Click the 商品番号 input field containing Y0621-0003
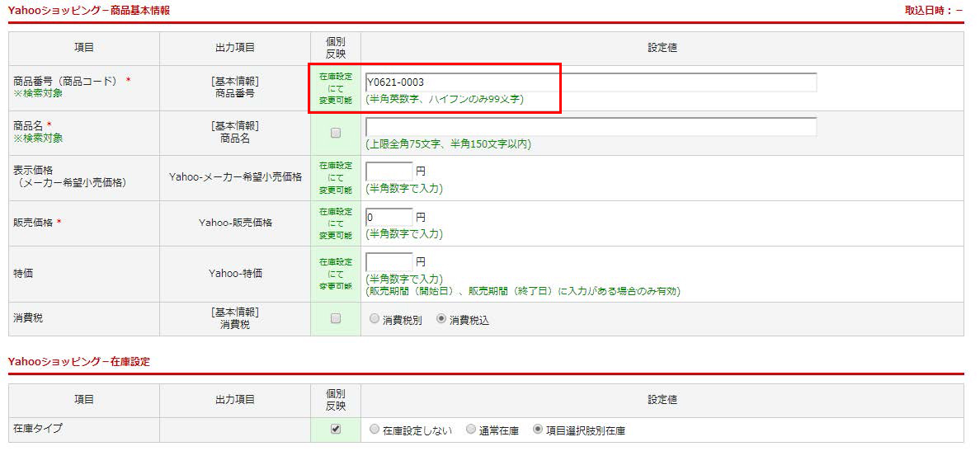This screenshot has height=451, width=980. 591,82
